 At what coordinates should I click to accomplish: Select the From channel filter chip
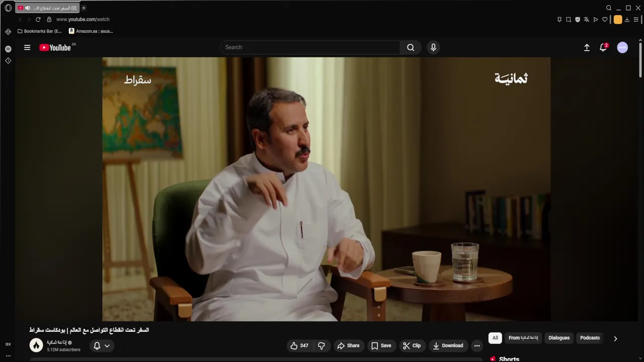[x=523, y=338]
